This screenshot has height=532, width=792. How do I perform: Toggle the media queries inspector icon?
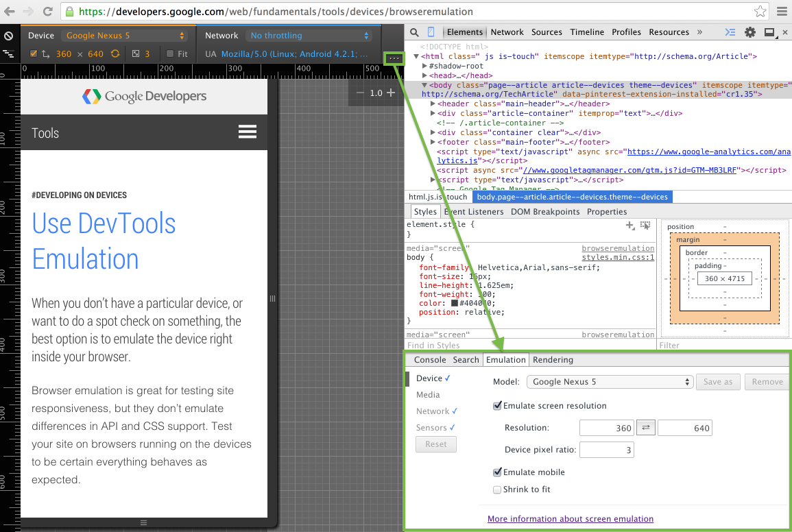coord(9,53)
